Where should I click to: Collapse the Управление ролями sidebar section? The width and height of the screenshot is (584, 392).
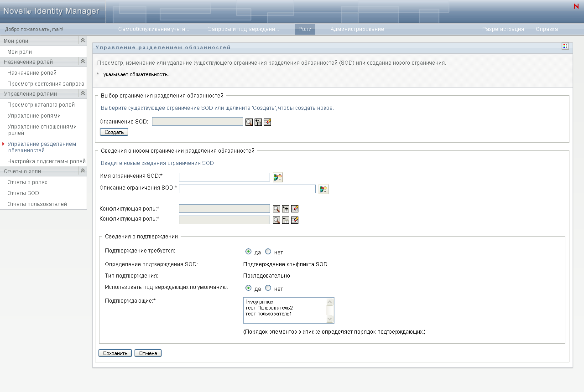click(83, 93)
